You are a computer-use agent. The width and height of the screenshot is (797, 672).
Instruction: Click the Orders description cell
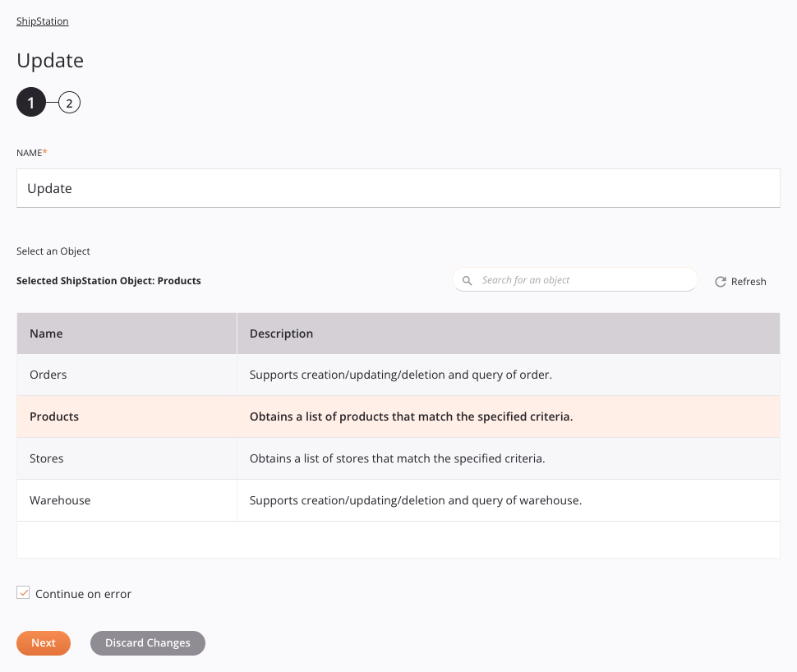[x=509, y=375]
